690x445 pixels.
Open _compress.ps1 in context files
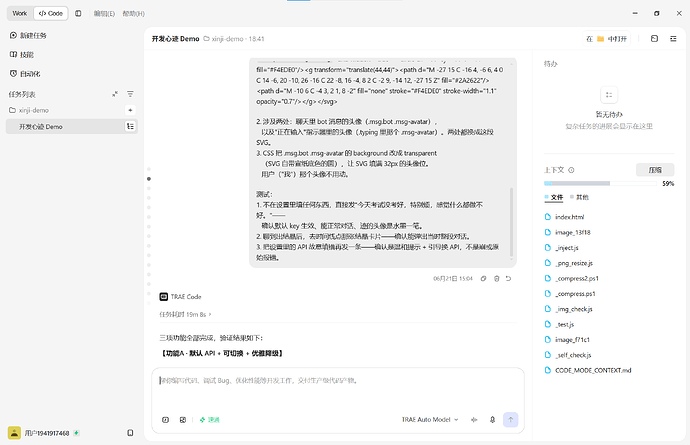(x=570, y=294)
